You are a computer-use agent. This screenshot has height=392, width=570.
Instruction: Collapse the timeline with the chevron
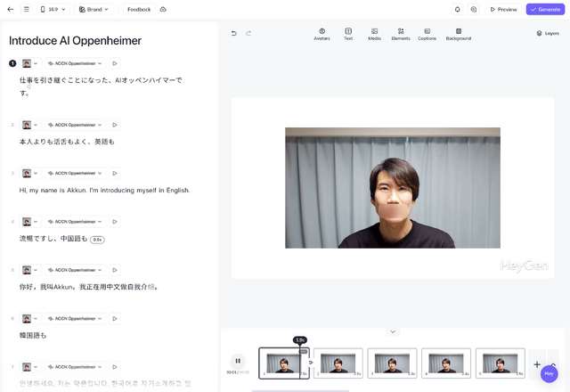(393, 331)
